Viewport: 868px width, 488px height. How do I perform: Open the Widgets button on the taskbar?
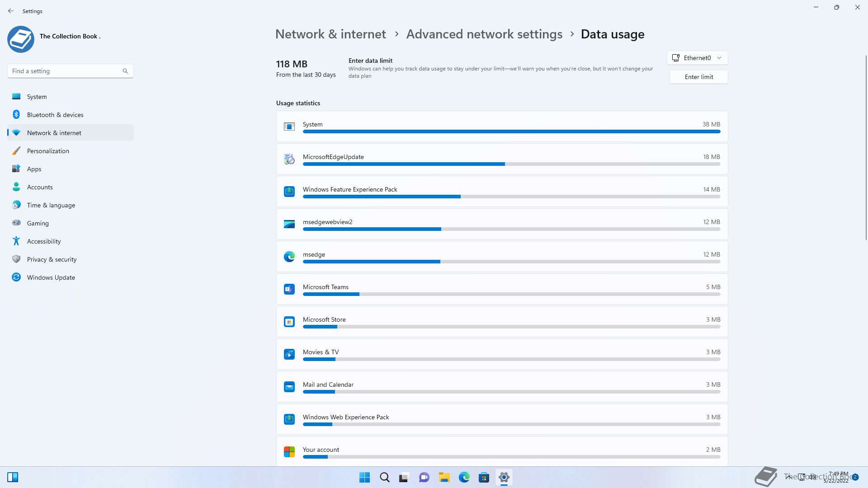click(13, 477)
